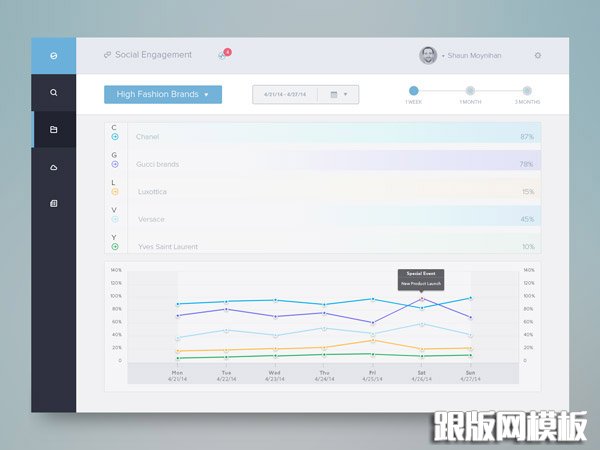Click the Mon 4/21/14 axis label
Screen dimensions: 600x450
pos(177,376)
